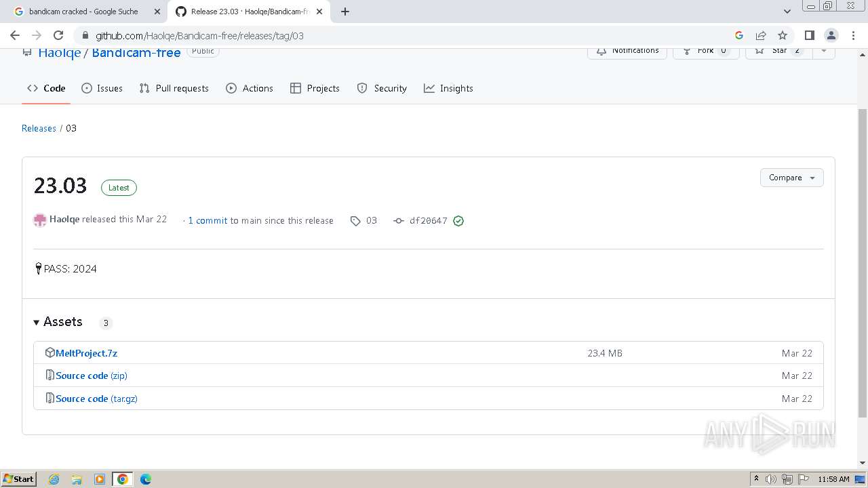The image size is (868, 488).
Task: Click the browser back arrow
Action: (x=15, y=35)
